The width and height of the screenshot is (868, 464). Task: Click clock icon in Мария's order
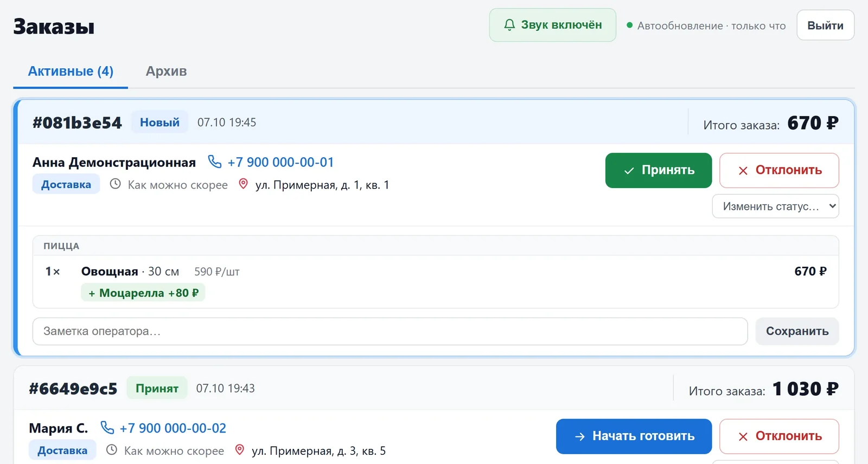click(111, 450)
